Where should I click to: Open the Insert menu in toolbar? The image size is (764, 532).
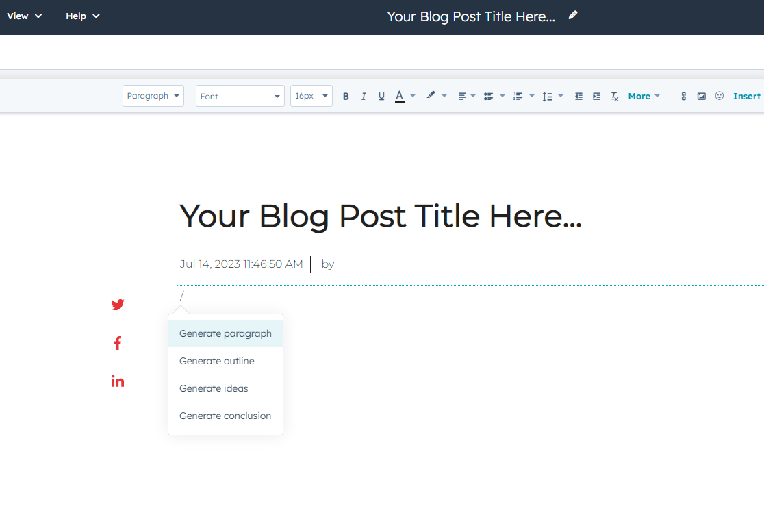[x=747, y=97]
